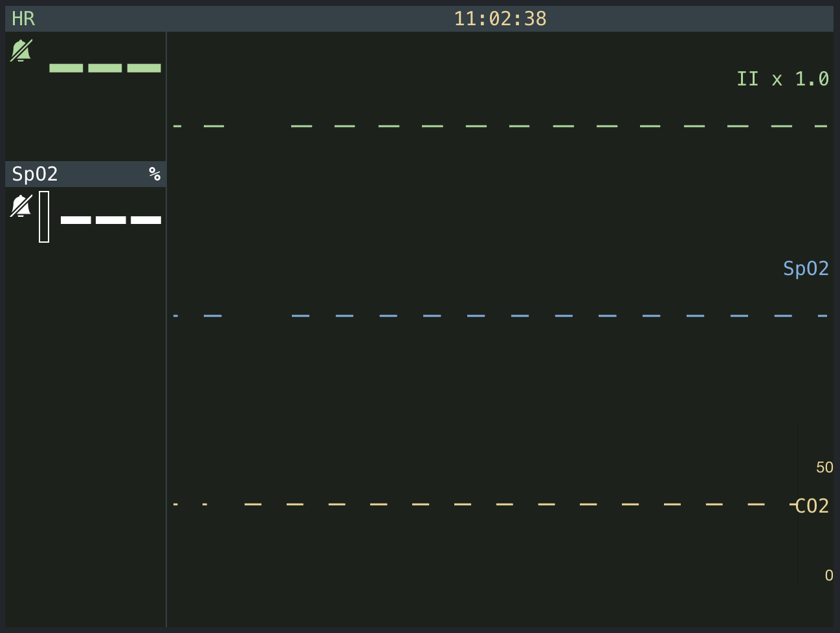Click the SpO2 pulse amplitude bar indicator
The image size is (840, 633).
44,217
